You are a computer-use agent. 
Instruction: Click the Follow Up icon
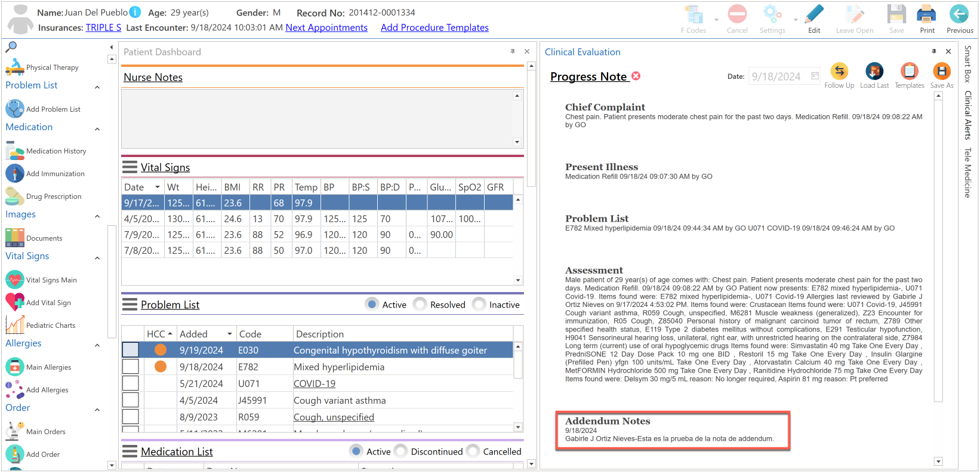[839, 71]
